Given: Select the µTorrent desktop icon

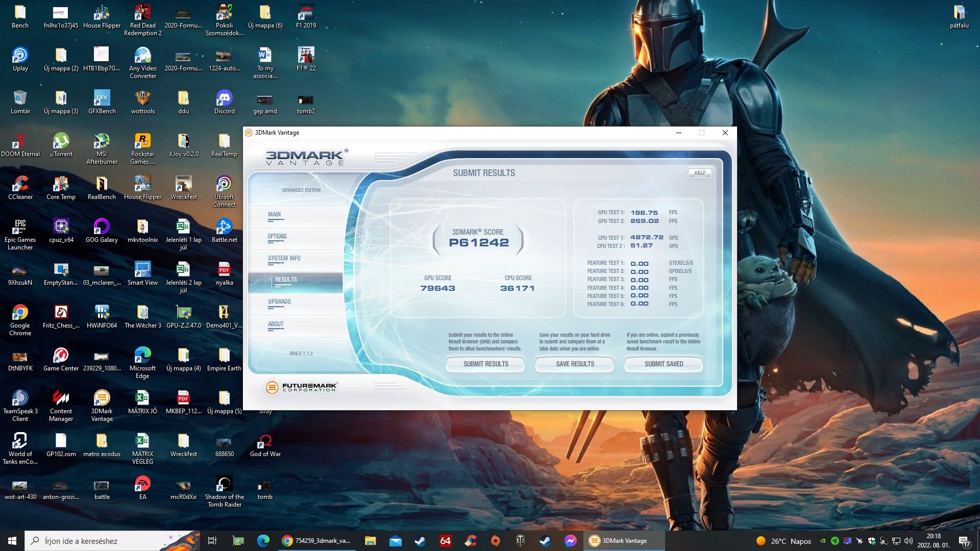Looking at the screenshot, I should pos(61,145).
